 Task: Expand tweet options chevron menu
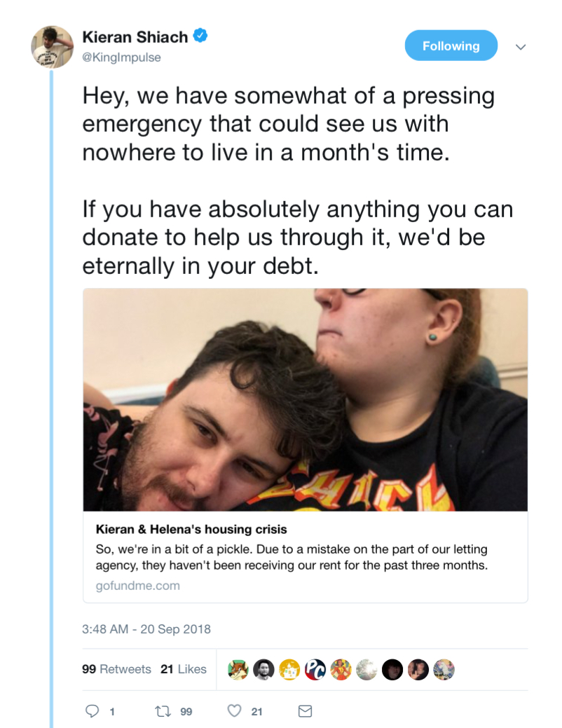click(521, 47)
